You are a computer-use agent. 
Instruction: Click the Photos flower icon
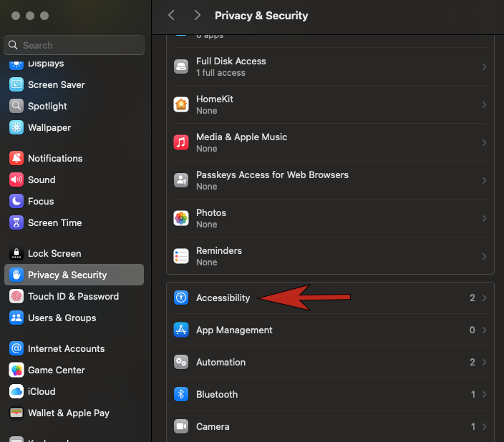(x=181, y=218)
